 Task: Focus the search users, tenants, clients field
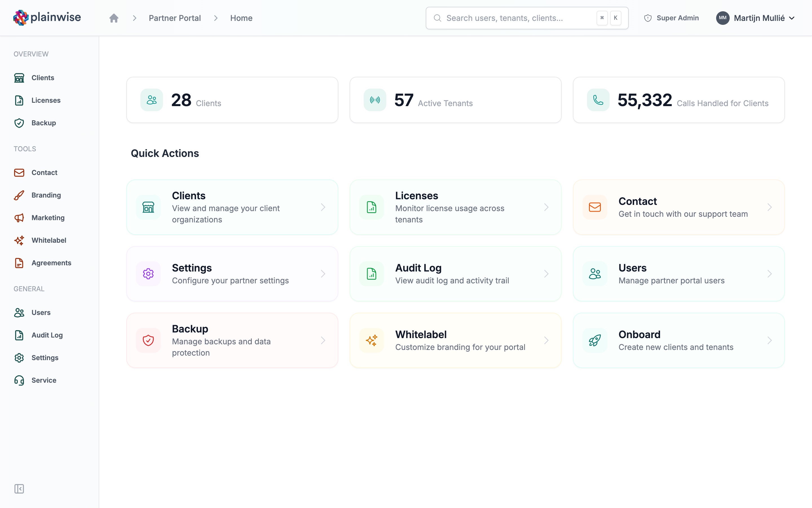527,18
